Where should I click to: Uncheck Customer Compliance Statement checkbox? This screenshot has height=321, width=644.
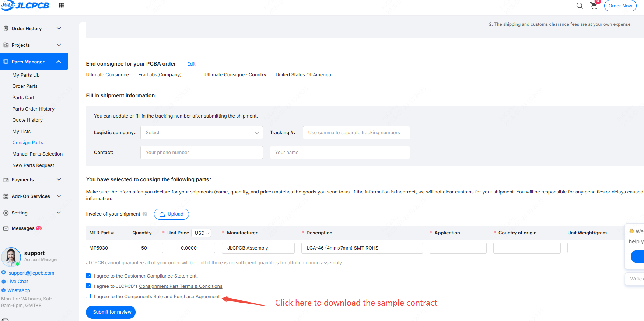[x=88, y=276]
